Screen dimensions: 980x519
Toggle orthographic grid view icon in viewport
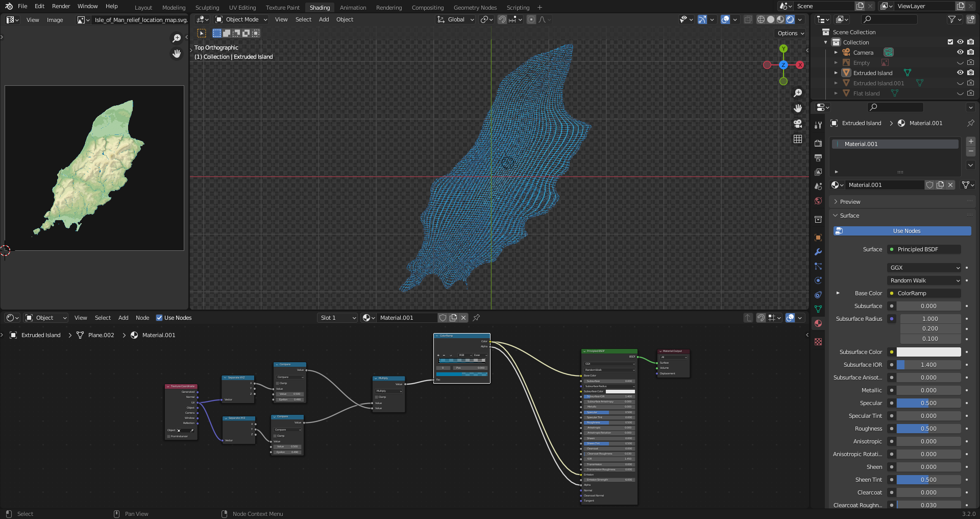coord(797,139)
